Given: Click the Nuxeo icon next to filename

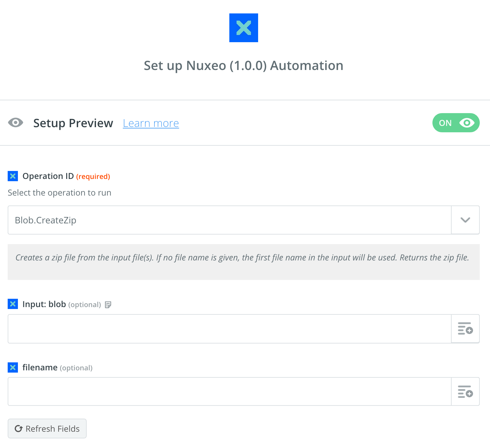Looking at the screenshot, I should coord(13,367).
